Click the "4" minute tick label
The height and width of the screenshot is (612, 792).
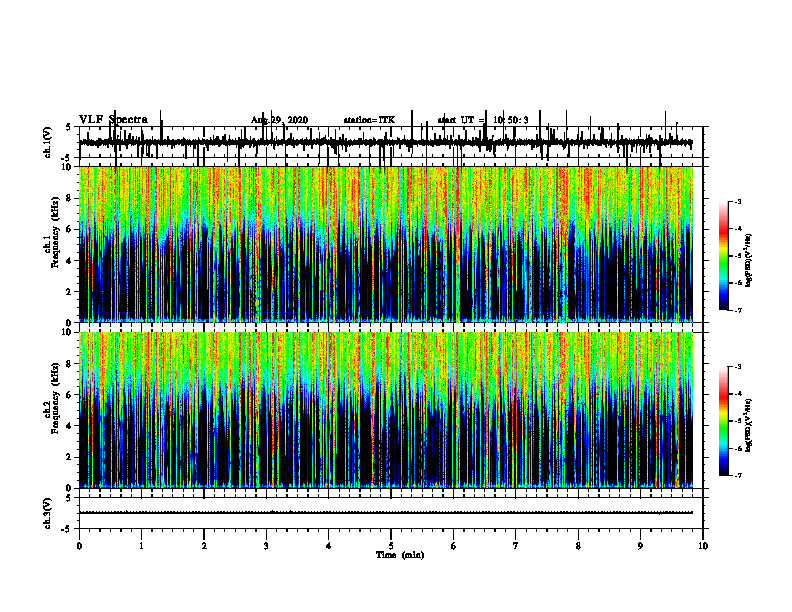[x=329, y=546]
